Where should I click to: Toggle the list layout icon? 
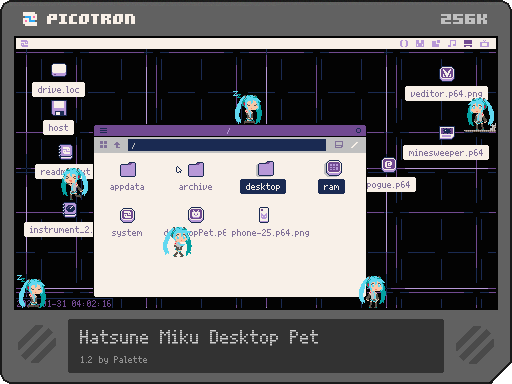coord(339,145)
